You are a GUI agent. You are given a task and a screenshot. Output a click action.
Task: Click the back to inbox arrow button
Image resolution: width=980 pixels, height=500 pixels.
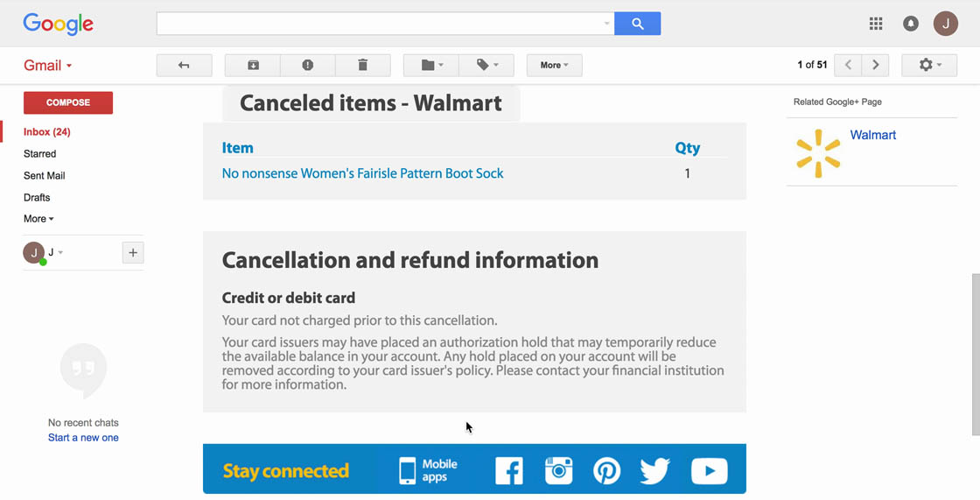click(x=184, y=66)
